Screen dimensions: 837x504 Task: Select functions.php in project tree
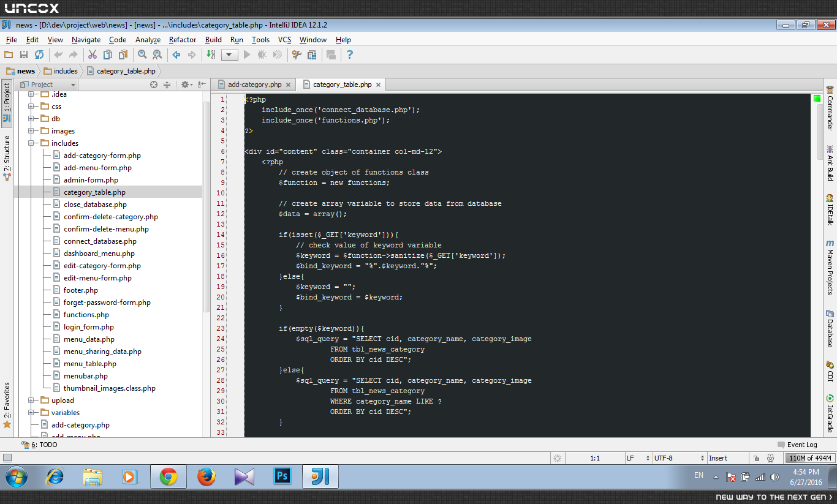click(x=86, y=315)
